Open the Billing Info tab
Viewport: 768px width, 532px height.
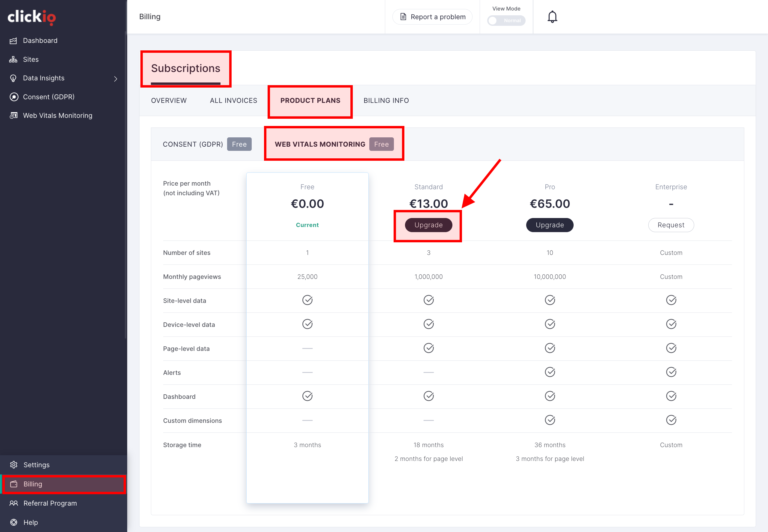coord(386,100)
